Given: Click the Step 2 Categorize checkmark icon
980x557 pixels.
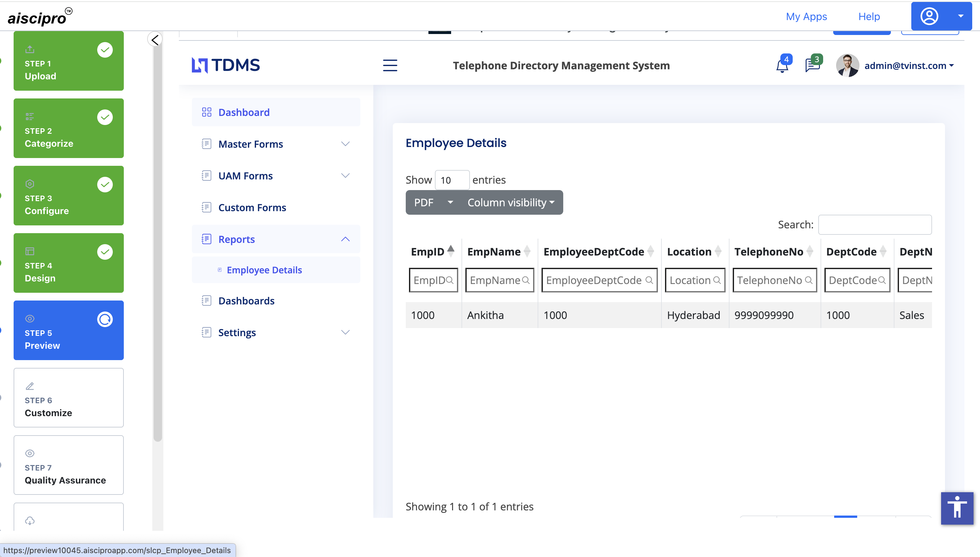Looking at the screenshot, I should (105, 117).
